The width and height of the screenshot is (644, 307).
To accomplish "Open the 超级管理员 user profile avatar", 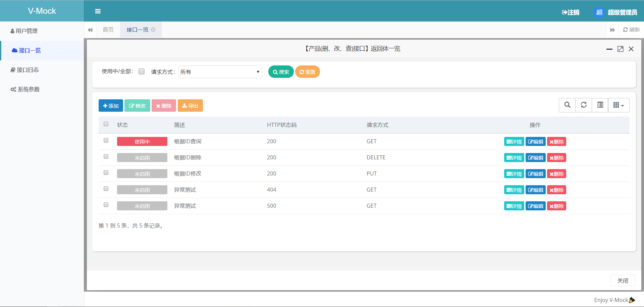I will coord(599,12).
